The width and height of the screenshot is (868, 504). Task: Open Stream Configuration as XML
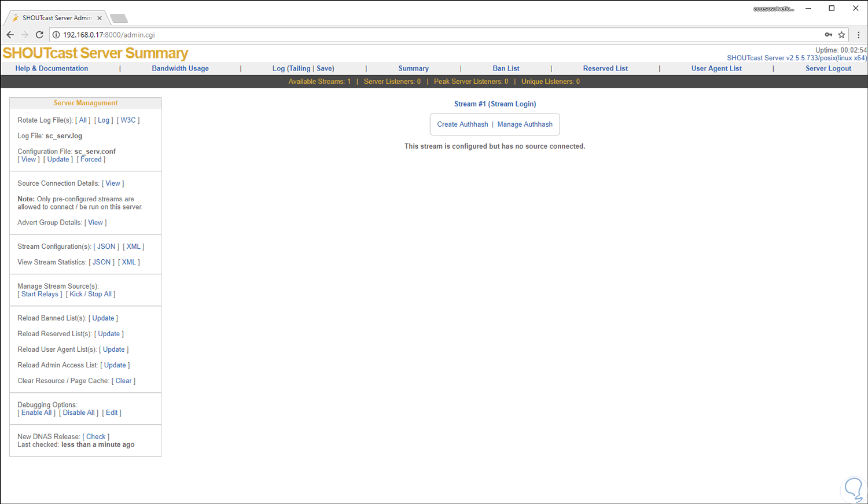[x=134, y=247]
